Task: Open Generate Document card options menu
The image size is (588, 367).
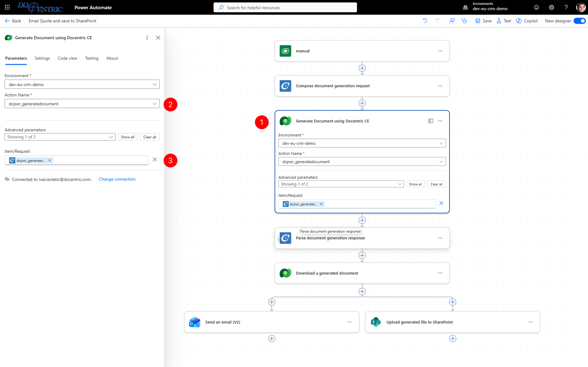Action: [440, 121]
